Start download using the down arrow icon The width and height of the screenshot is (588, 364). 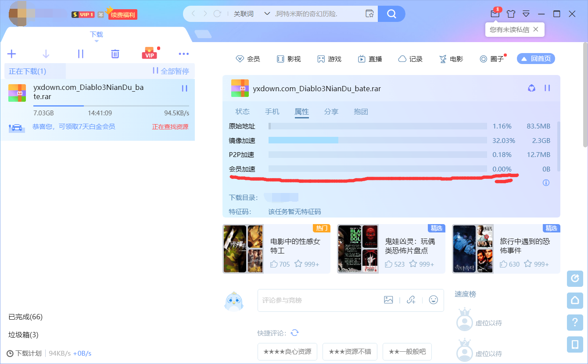point(46,54)
